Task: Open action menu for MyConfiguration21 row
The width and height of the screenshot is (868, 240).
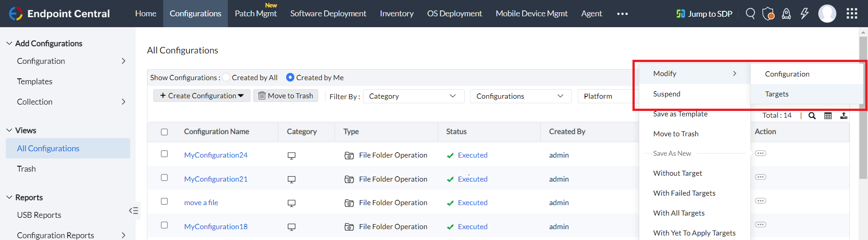Action: tap(760, 177)
